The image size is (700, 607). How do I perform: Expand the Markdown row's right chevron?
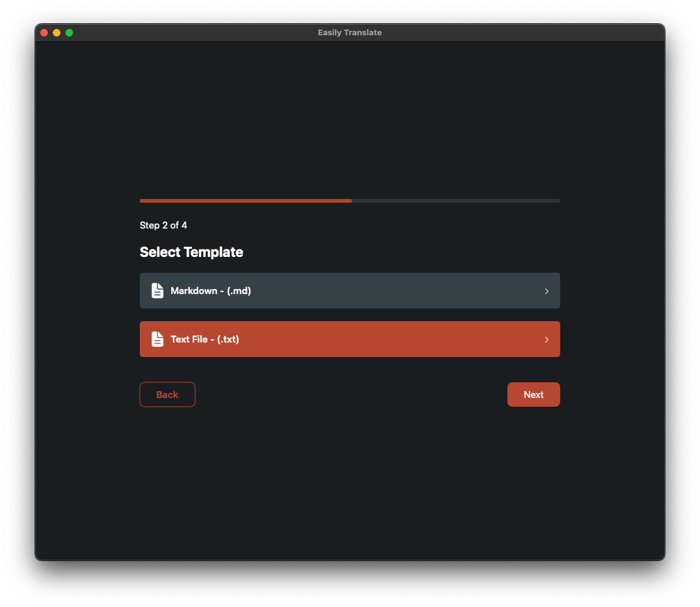[x=546, y=291]
